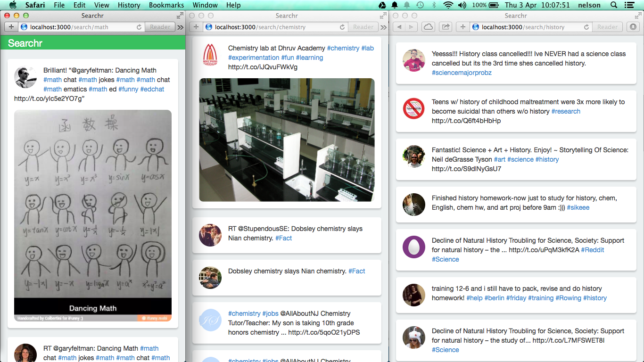The image size is (644, 362).
Task: Open link http://t.co/L7MFSWET8I
Action: tap(569, 340)
